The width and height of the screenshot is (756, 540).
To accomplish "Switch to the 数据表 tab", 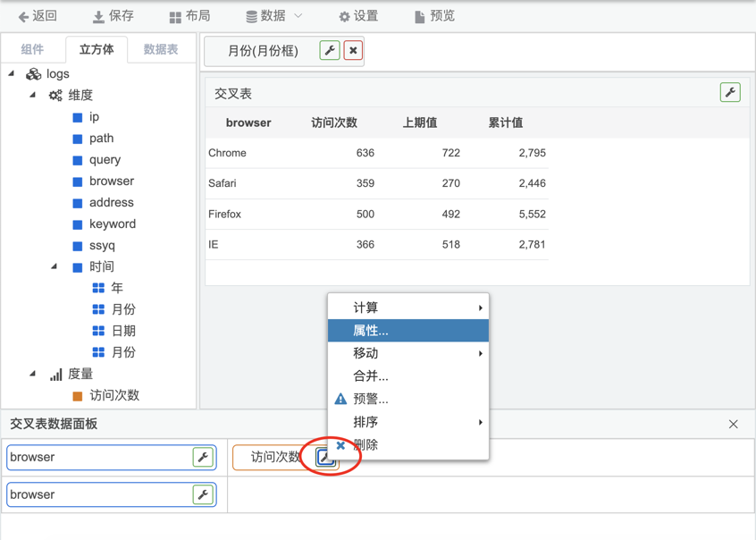I will click(161, 50).
